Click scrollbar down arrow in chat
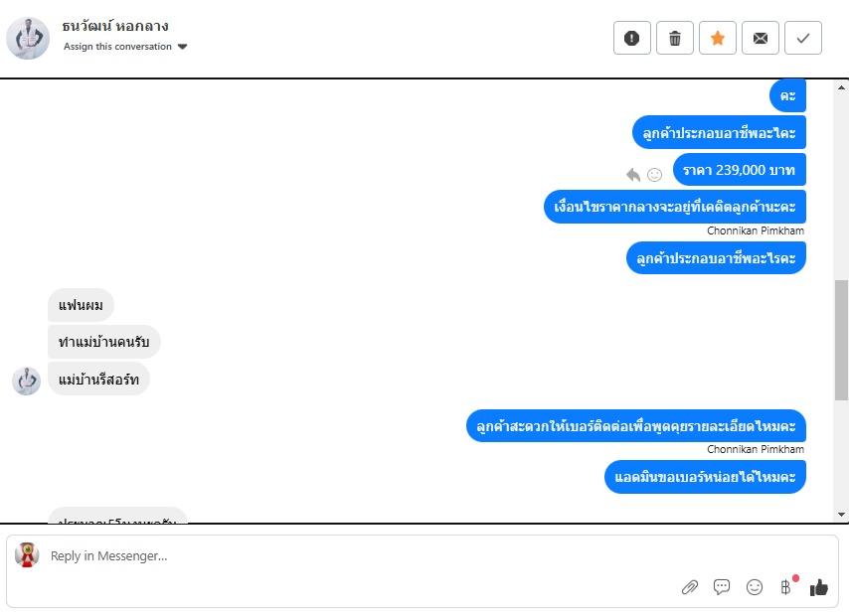Image resolution: width=849 pixels, height=616 pixels. pos(841,515)
